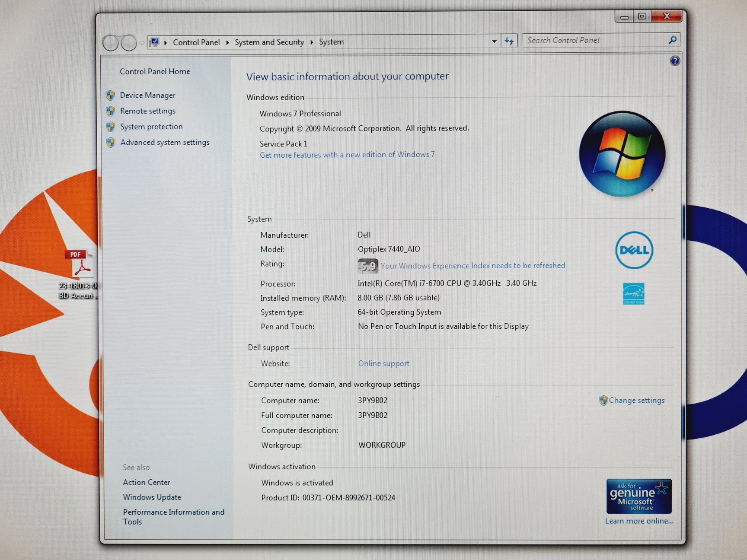Select the System breadcrumb item
The width and height of the screenshot is (747, 560).
coord(332,42)
